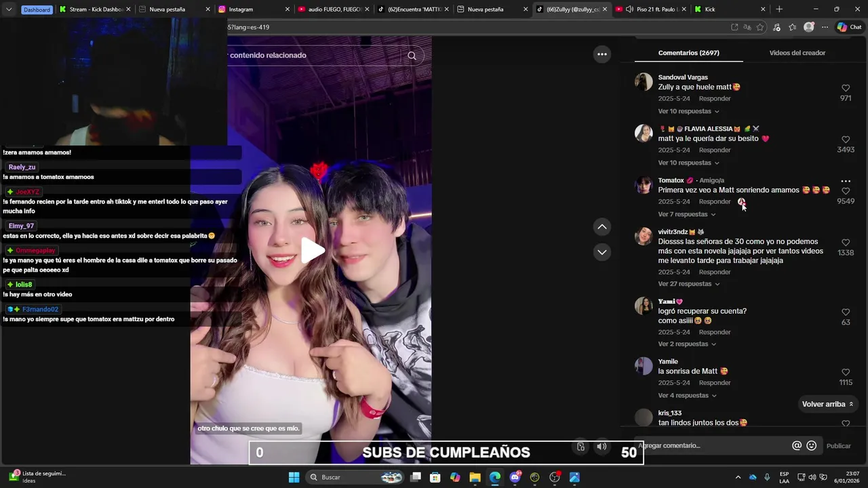868x488 pixels.
Task: Expand 'Ver 10 respuestas' under FLAVIA ALESSIA
Action: click(x=688, y=163)
